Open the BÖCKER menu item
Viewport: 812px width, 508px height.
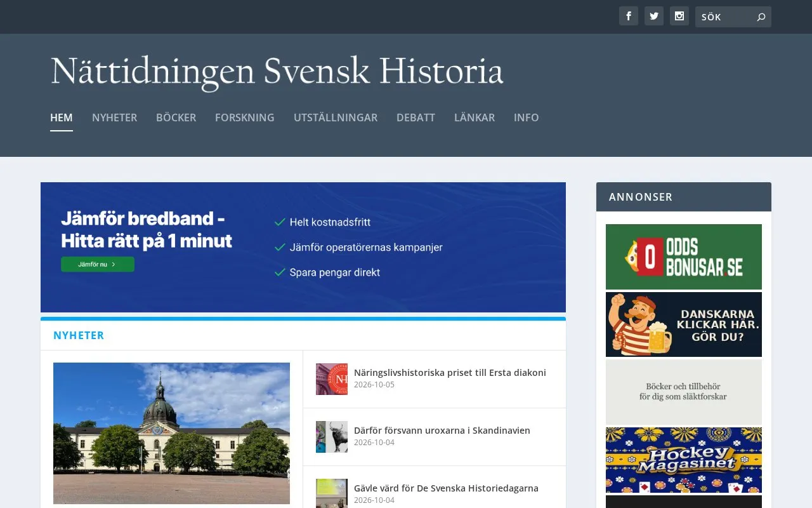click(x=176, y=117)
